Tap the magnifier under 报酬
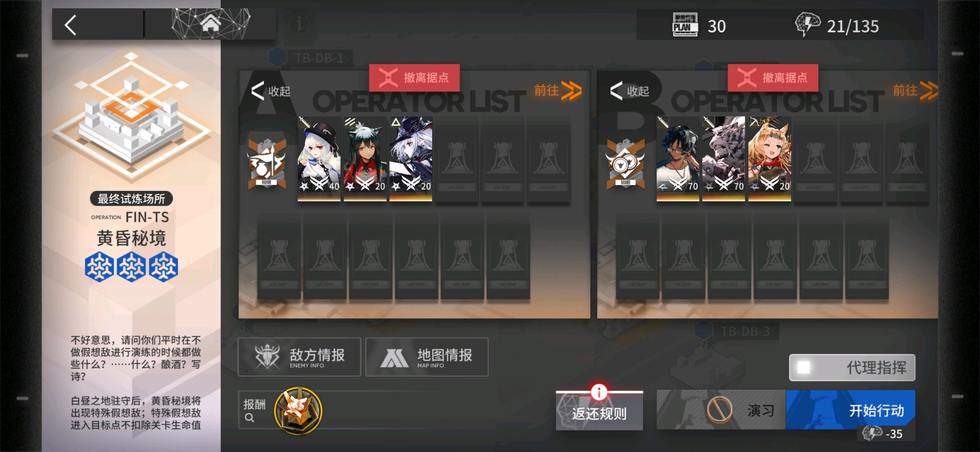980x452 pixels. (249, 418)
